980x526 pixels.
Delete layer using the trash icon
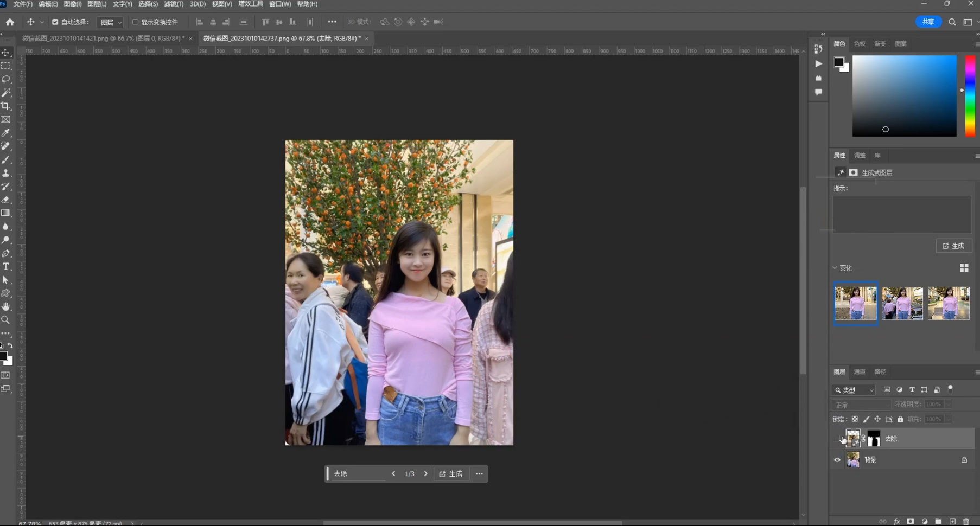pyautogui.click(x=966, y=522)
